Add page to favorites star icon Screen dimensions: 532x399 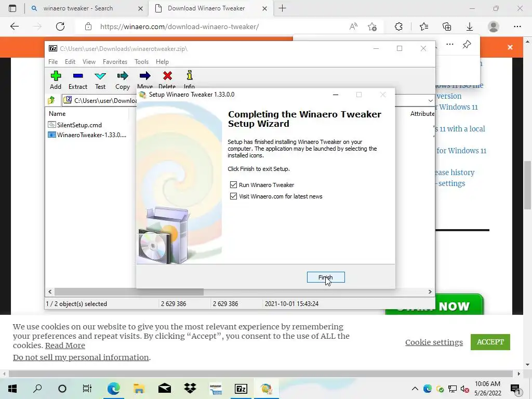click(x=372, y=26)
